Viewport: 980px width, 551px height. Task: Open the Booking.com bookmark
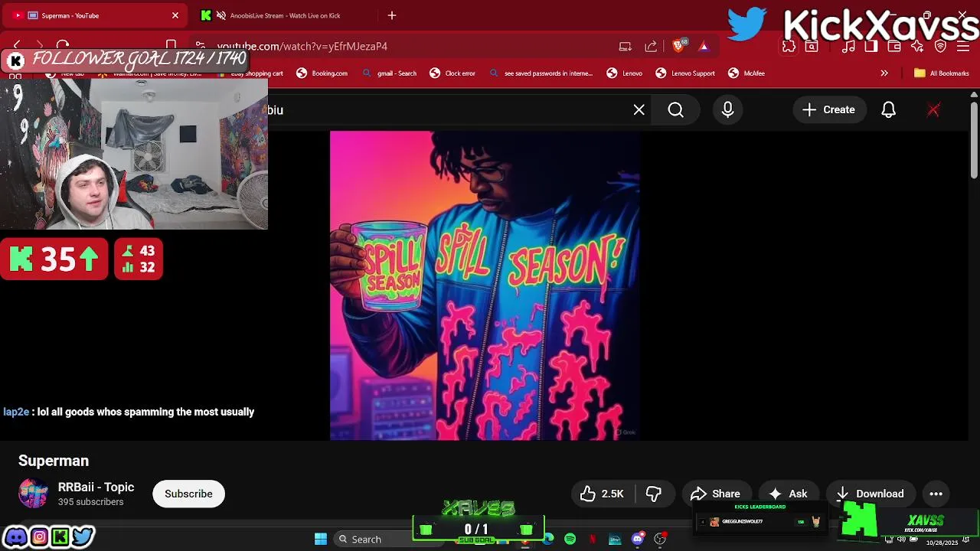pos(322,73)
